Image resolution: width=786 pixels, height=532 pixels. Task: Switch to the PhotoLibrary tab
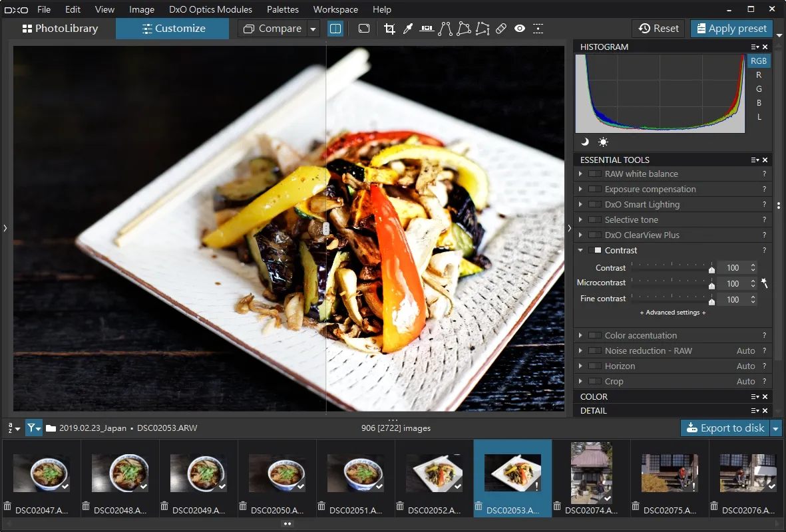60,29
